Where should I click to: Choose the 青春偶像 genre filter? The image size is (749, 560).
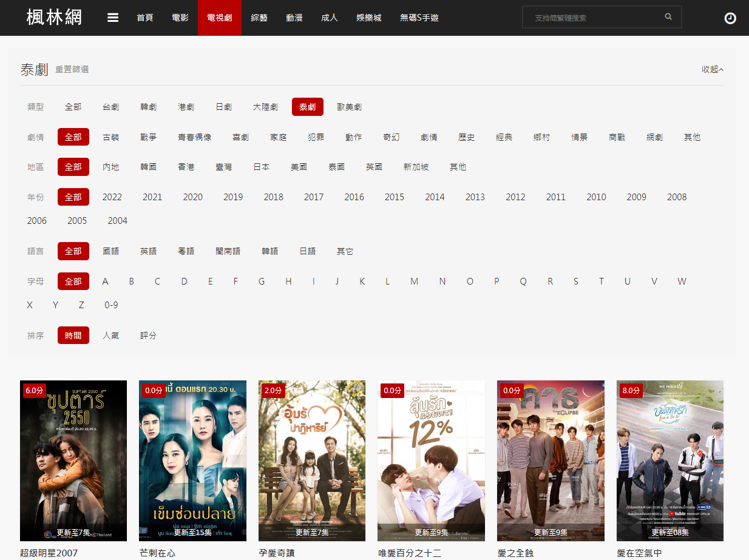[x=194, y=137]
